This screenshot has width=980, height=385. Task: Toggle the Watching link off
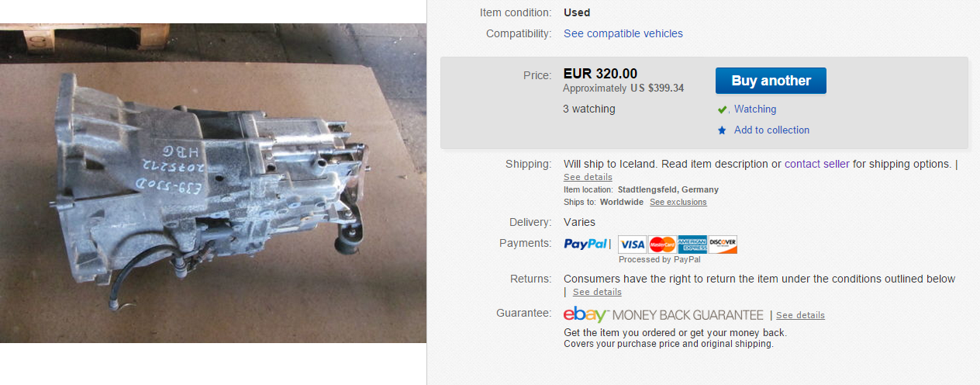[755, 109]
